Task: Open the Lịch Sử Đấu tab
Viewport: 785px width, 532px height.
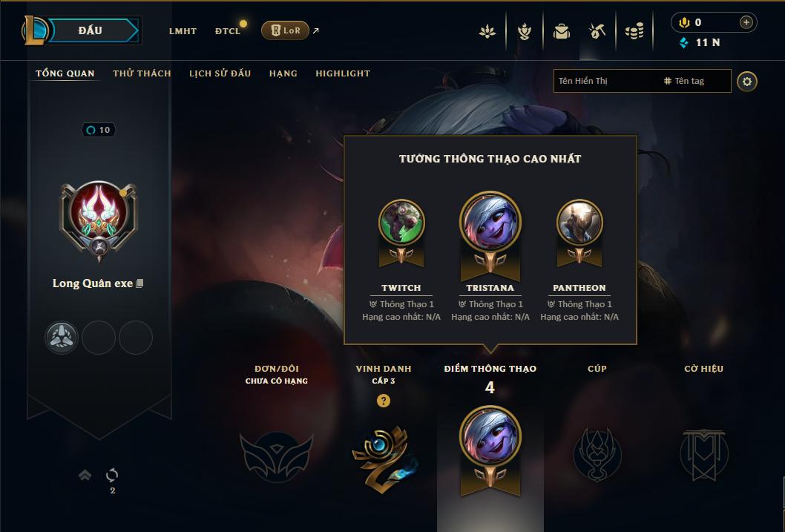Action: click(220, 73)
